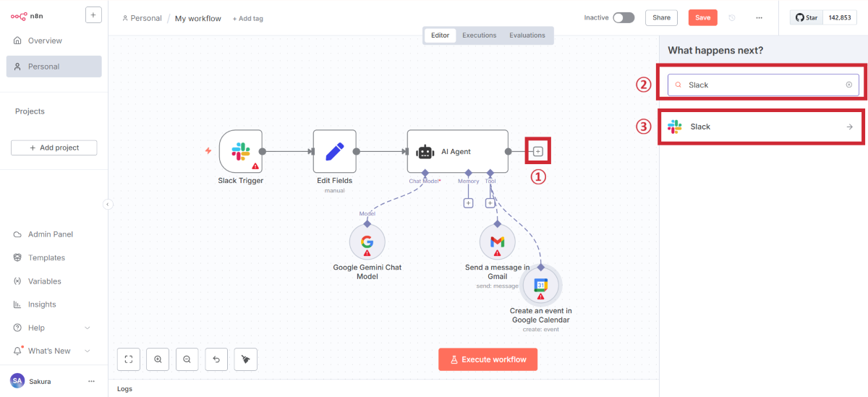
Task: Switch to the Executions tab
Action: point(479,35)
